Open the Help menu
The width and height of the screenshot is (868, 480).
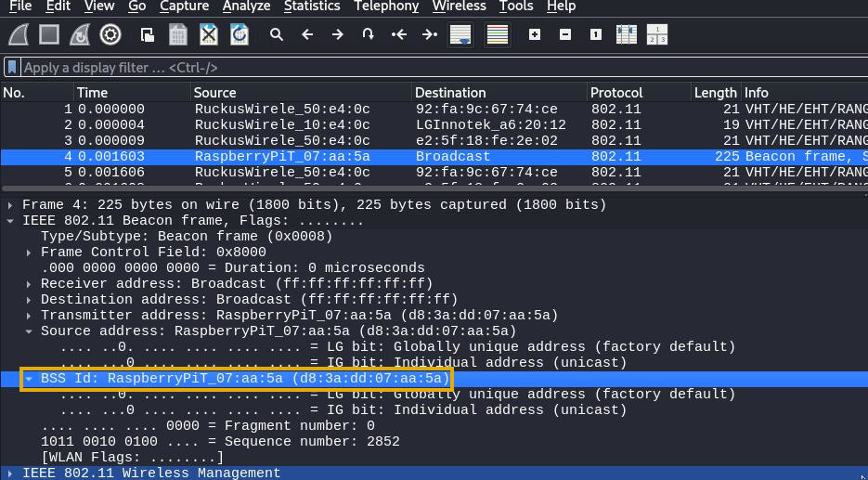[561, 6]
